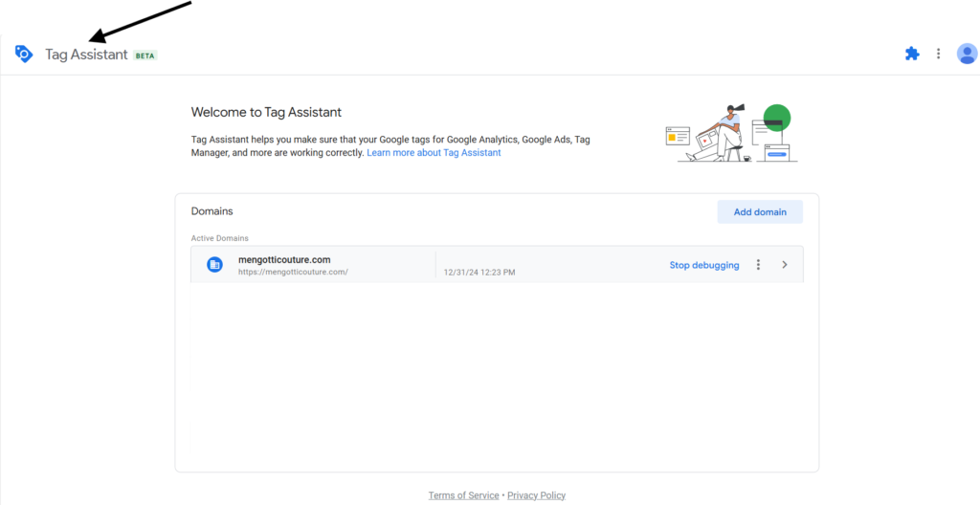Screen dimensions: 980x505
Task: Click the Welcome to Tag Assistant heading
Action: point(266,113)
